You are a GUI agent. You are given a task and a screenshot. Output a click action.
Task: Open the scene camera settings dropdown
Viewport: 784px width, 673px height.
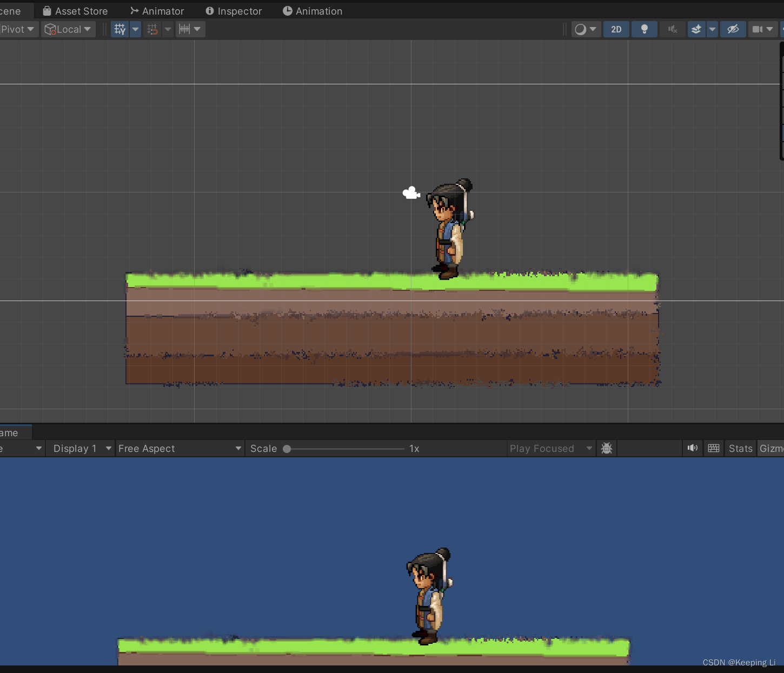click(x=763, y=29)
